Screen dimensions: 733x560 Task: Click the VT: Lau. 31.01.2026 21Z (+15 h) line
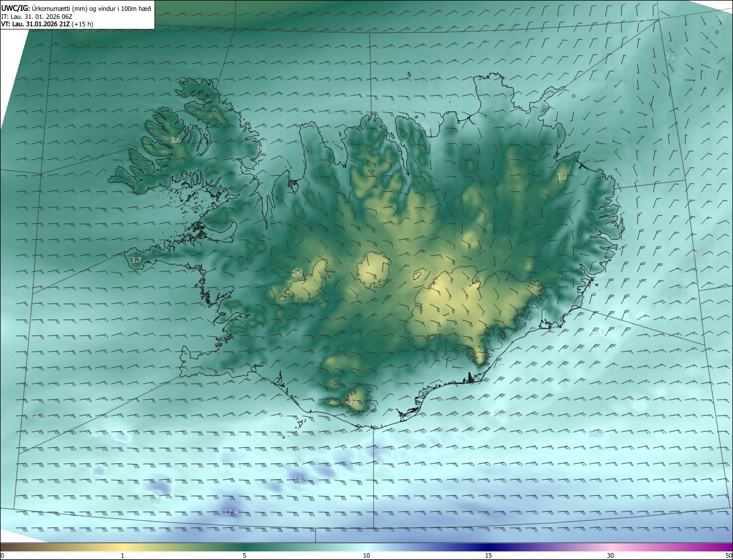(48, 24)
